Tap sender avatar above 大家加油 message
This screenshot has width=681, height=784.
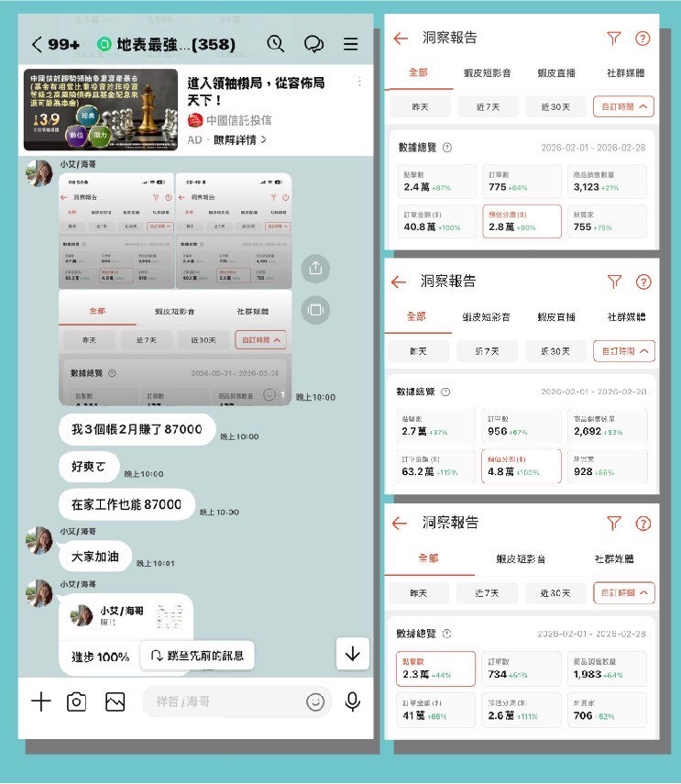[x=39, y=540]
